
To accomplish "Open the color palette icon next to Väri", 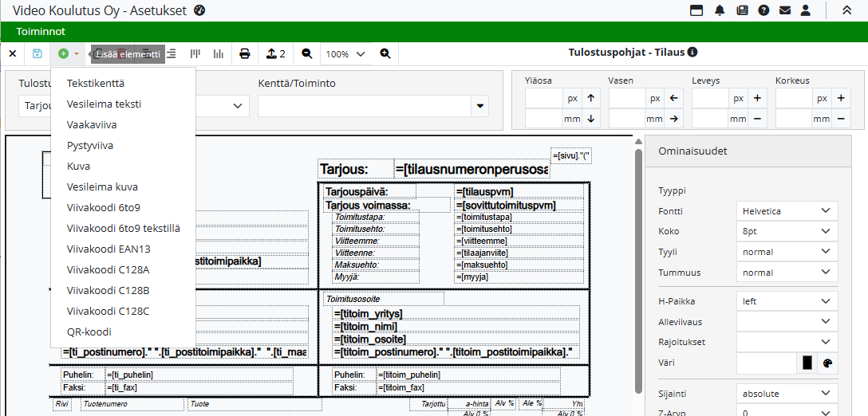I will pos(827,363).
